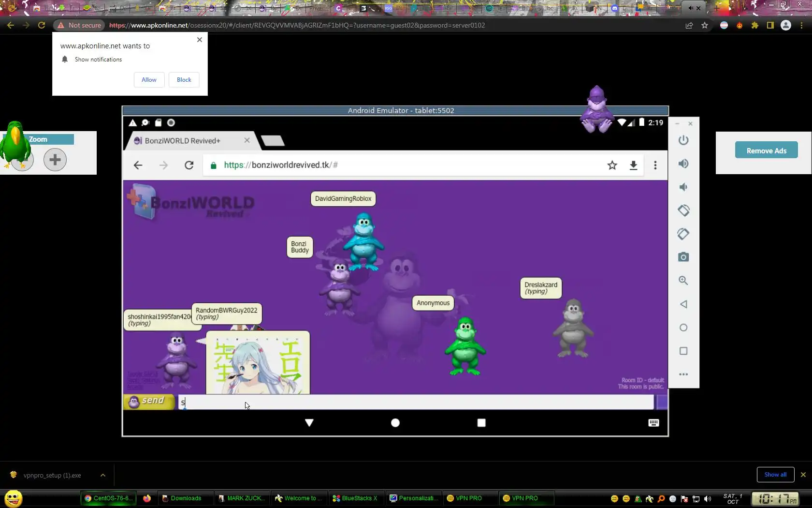
Task: Reload the BonziWORLD page
Action: [x=189, y=165]
